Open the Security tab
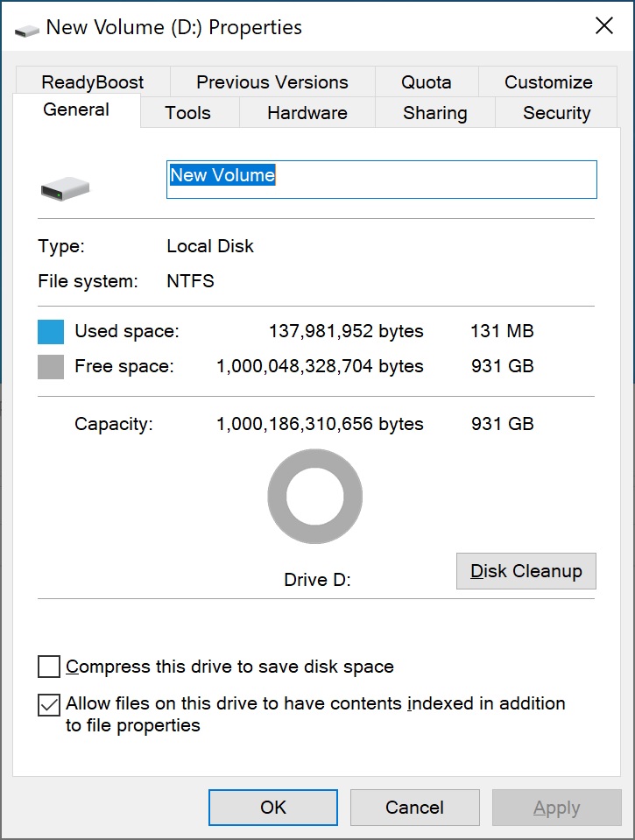This screenshot has height=840, width=635. pos(556,112)
